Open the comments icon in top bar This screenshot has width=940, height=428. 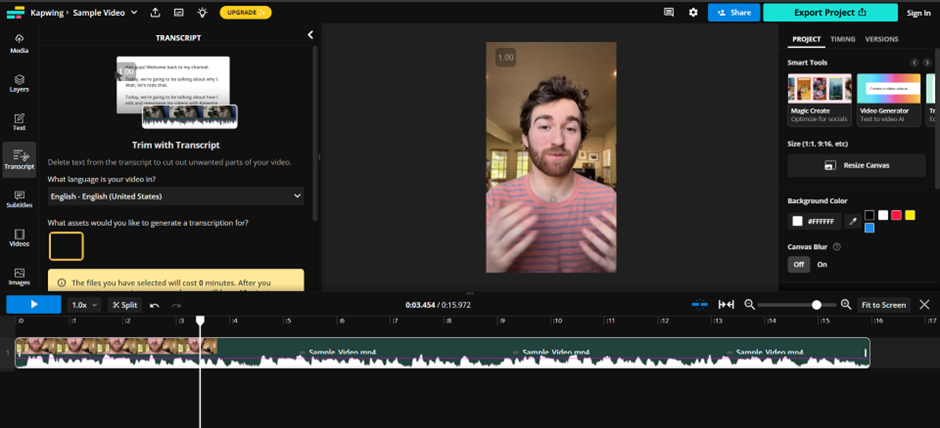click(669, 12)
